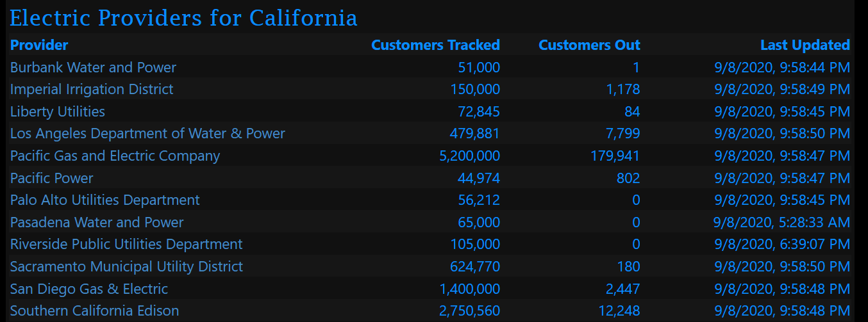Open the Burbank Water and Power link
Viewport: 868px width, 322px height.
click(93, 67)
